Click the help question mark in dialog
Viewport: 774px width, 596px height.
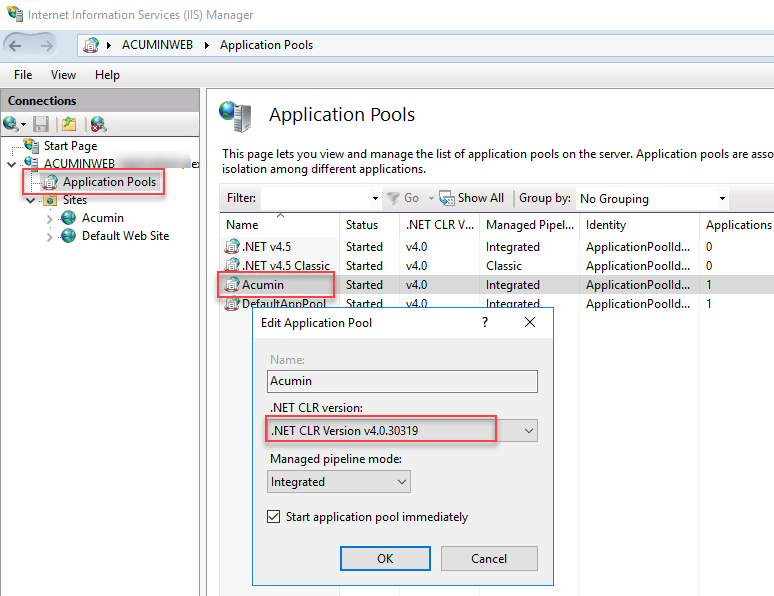pos(485,322)
